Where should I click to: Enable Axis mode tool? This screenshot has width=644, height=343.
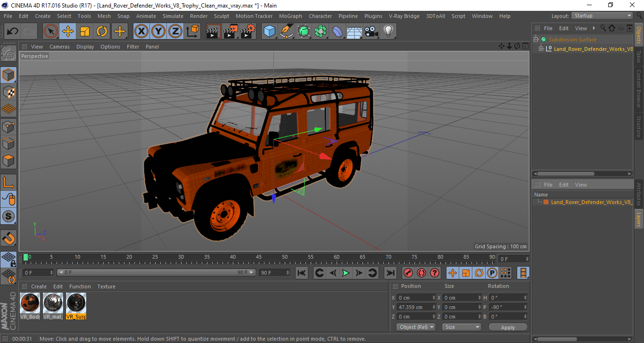(x=8, y=182)
